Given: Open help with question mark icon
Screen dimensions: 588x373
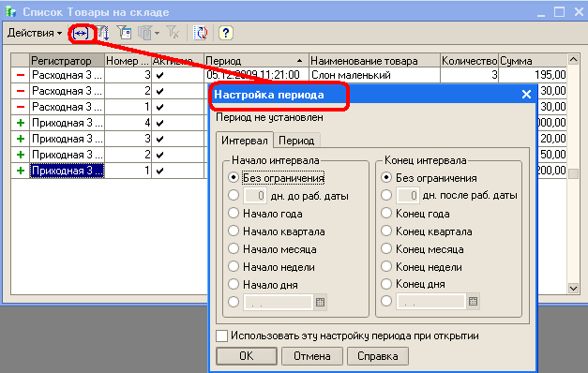Looking at the screenshot, I should [225, 33].
